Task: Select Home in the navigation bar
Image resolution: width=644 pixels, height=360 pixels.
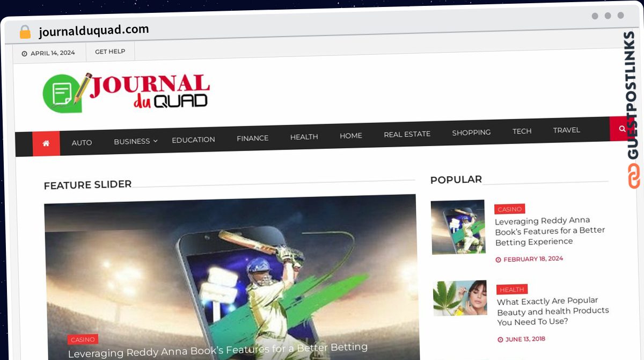Action: (x=350, y=136)
